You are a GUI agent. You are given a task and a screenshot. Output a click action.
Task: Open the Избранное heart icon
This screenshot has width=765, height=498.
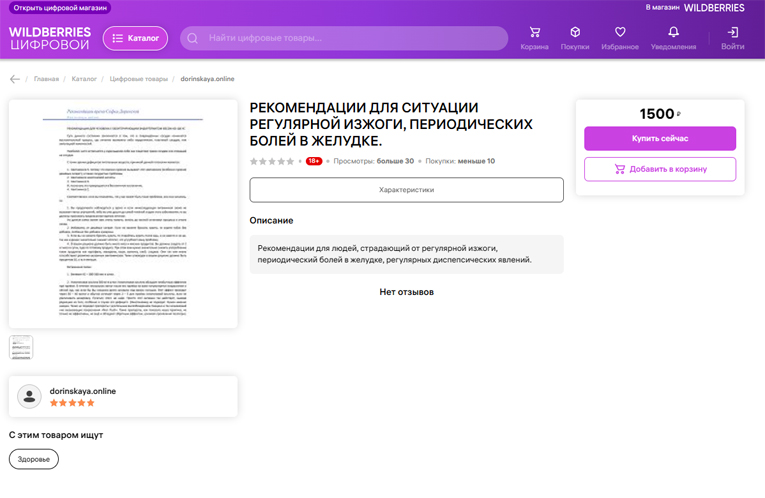pyautogui.click(x=620, y=33)
